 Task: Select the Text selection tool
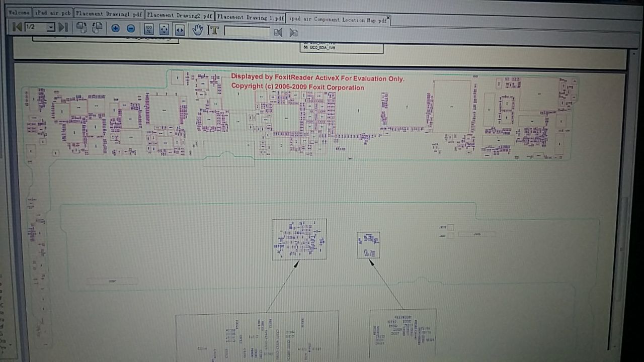[x=214, y=31]
